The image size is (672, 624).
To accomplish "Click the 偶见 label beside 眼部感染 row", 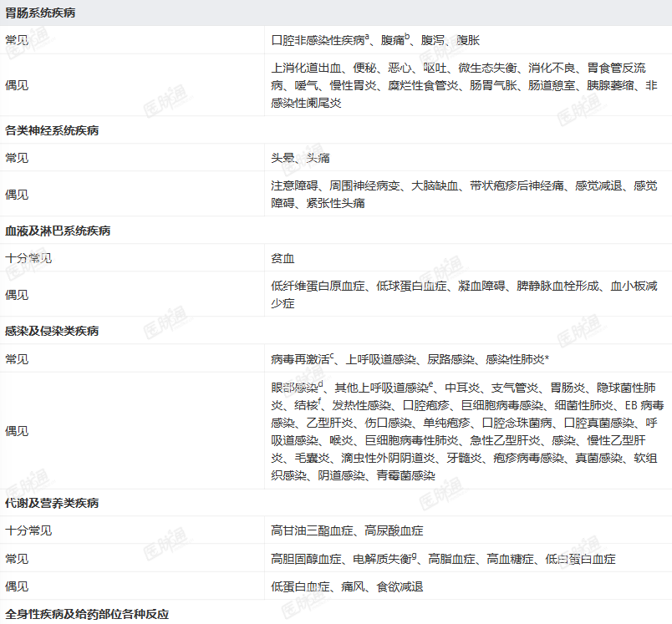I will click(17, 431).
